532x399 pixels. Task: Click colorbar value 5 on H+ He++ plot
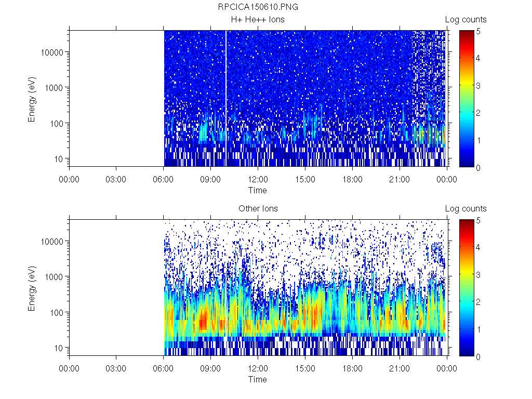tap(478, 32)
